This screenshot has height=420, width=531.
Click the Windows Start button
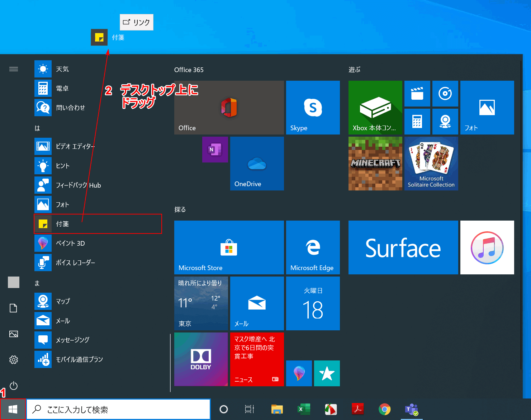[x=13, y=409]
